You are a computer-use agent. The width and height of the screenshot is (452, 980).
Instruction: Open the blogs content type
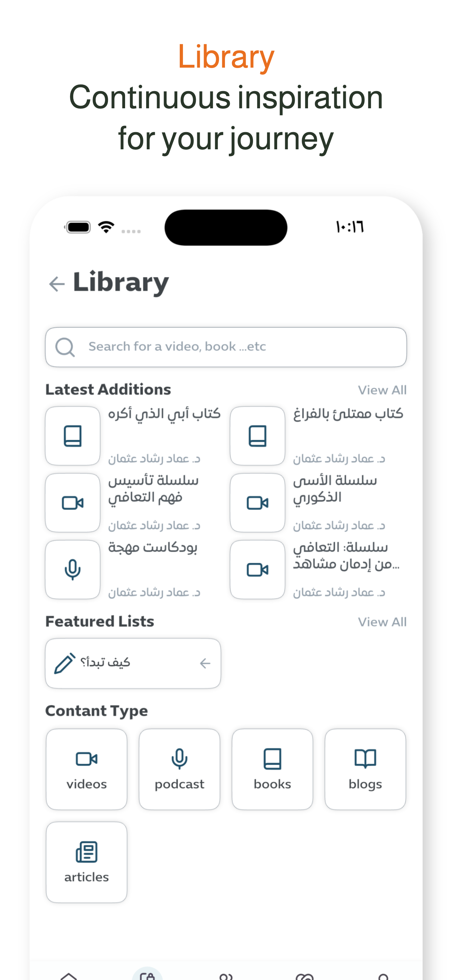(365, 769)
